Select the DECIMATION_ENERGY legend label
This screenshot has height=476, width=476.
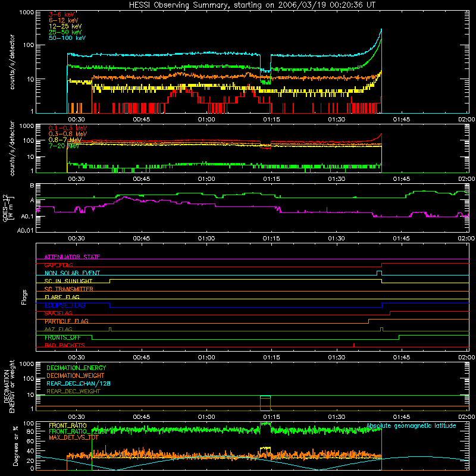click(x=76, y=368)
